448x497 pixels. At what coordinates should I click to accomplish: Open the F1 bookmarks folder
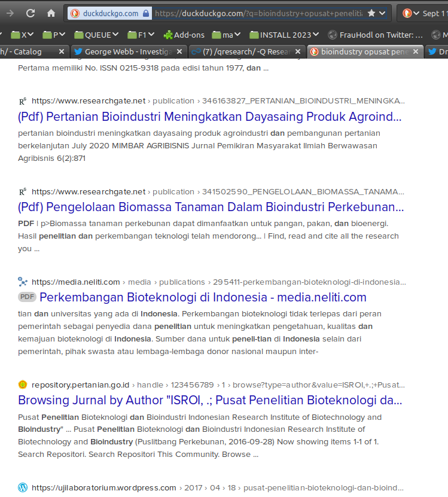141,35
